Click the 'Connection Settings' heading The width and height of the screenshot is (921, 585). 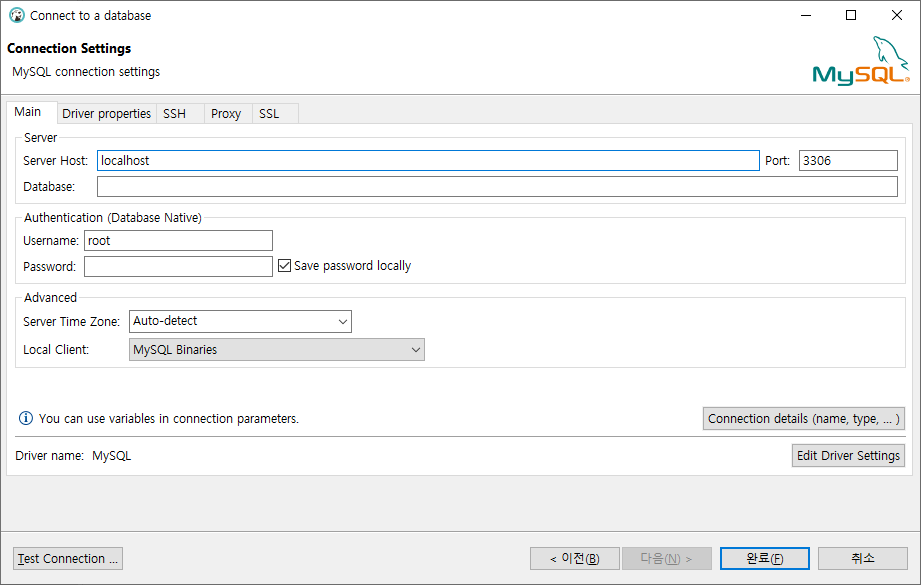tap(69, 48)
